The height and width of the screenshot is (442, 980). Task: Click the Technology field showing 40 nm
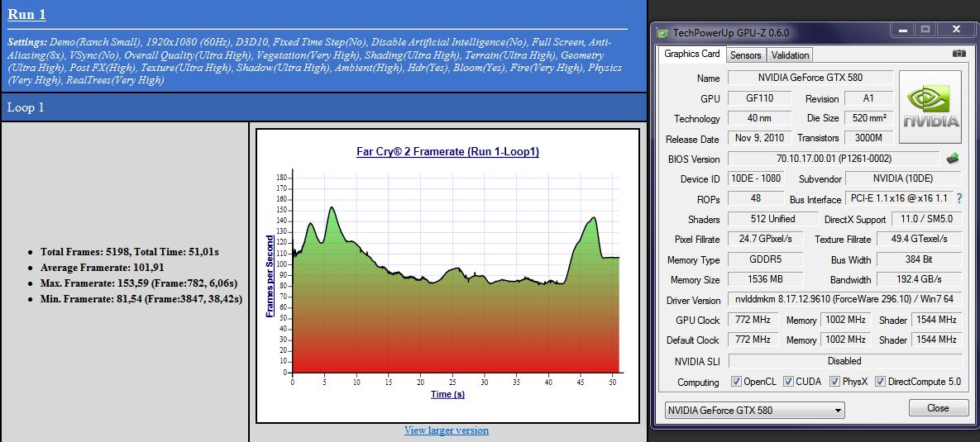click(760, 118)
